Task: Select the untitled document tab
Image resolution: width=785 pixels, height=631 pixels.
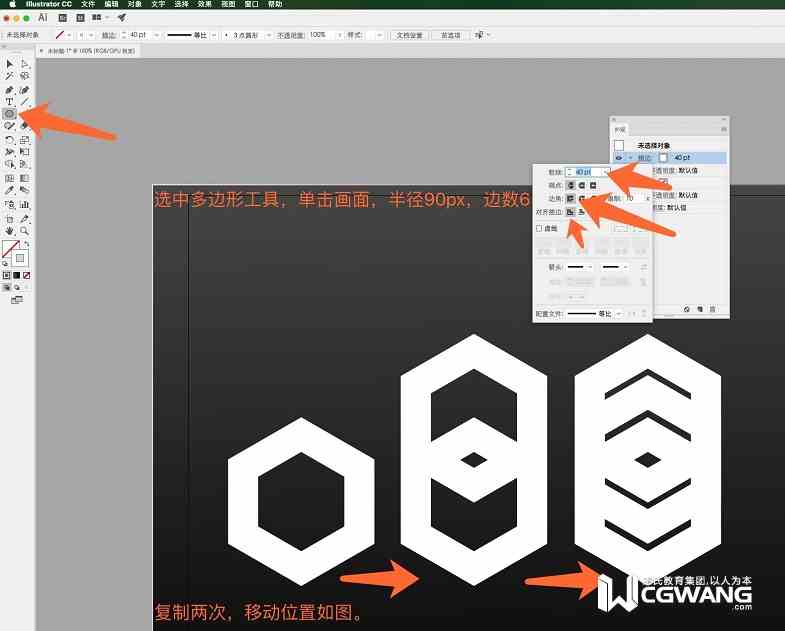Action: click(88, 51)
